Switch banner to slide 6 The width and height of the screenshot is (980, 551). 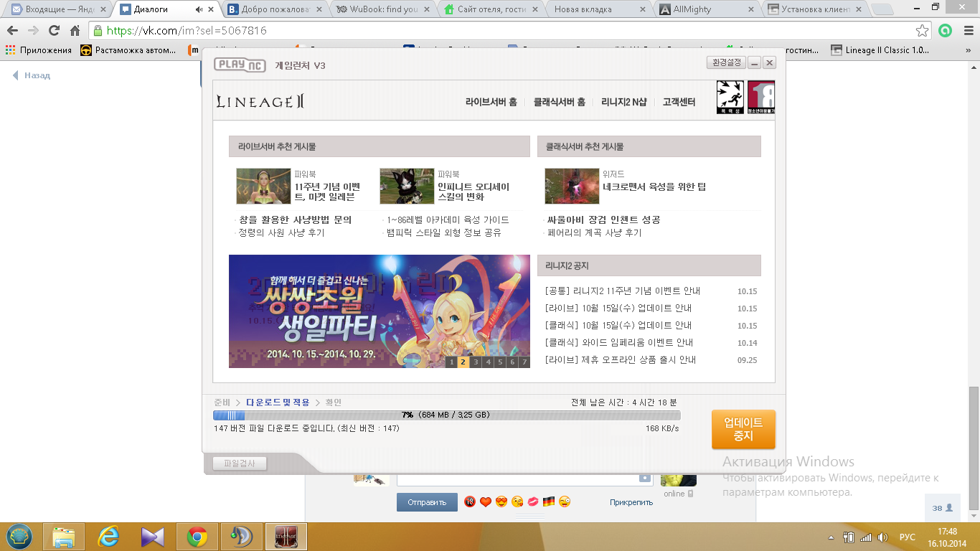point(512,362)
